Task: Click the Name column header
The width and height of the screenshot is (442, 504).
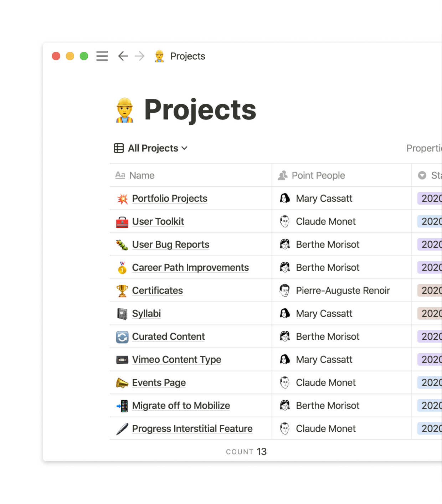Action: click(141, 175)
